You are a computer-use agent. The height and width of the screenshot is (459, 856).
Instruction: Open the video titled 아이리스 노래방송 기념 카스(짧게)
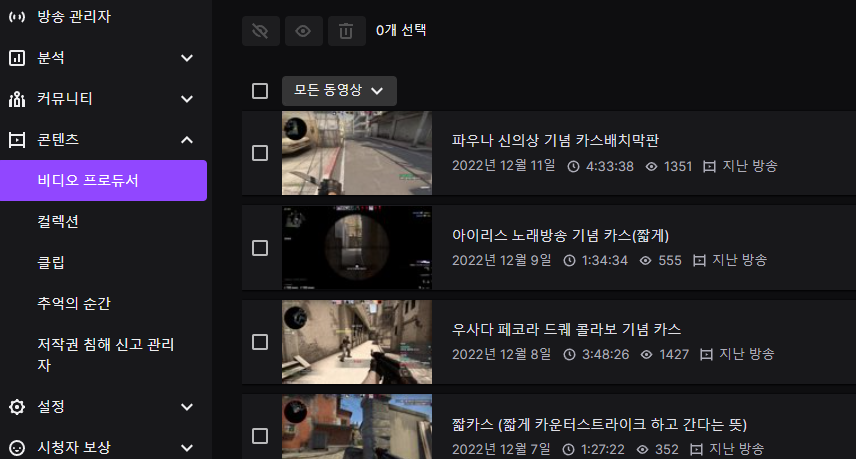tap(560, 235)
